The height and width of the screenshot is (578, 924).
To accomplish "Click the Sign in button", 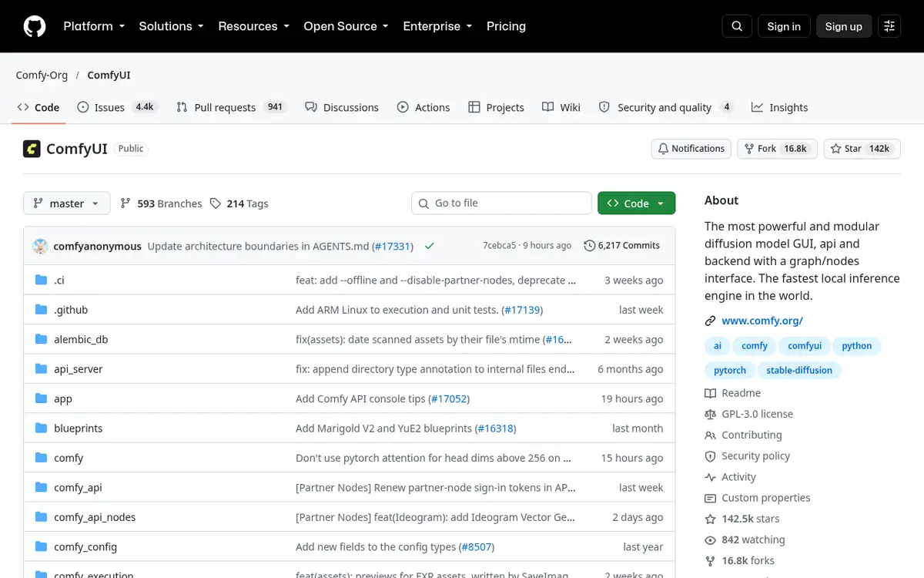I will (784, 26).
